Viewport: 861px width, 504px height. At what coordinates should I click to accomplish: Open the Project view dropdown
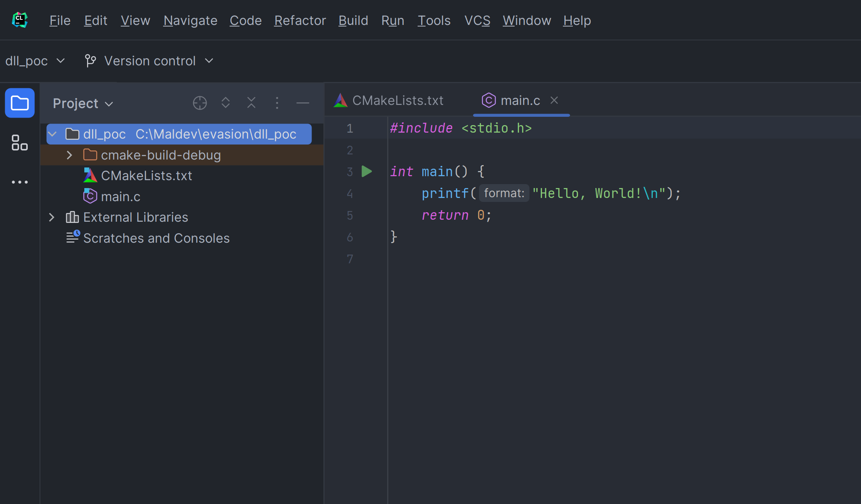tap(83, 103)
